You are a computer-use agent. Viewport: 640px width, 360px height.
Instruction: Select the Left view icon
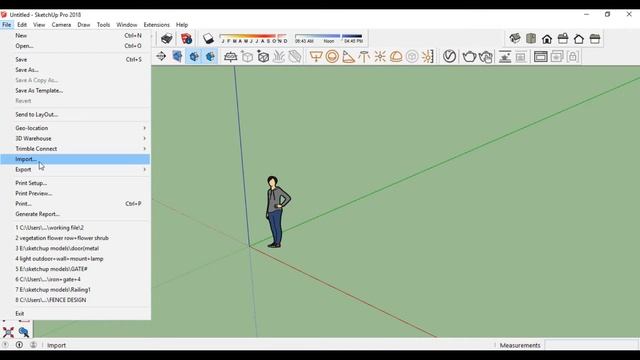(x=595, y=39)
